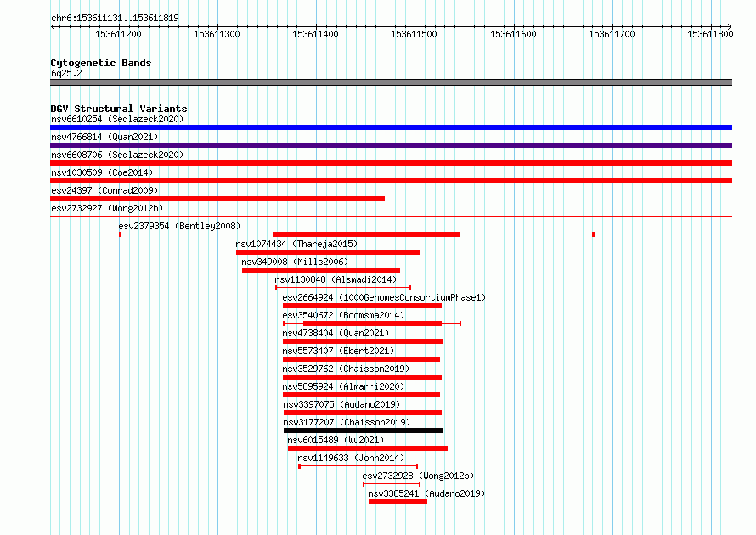This screenshot has height=535, width=756.
Task: Open the nsv5895924 (Almarri2020) label
Action: (343, 386)
